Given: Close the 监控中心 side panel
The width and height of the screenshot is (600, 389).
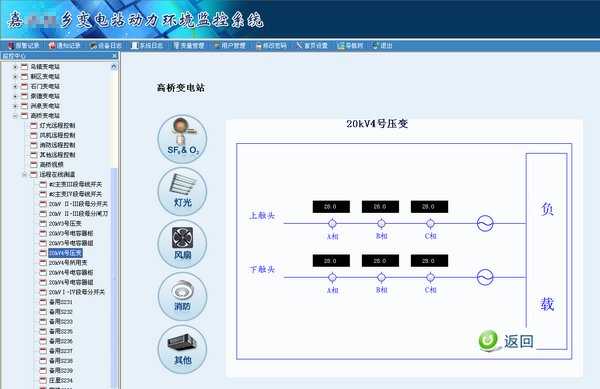Looking at the screenshot, I should [114, 56].
